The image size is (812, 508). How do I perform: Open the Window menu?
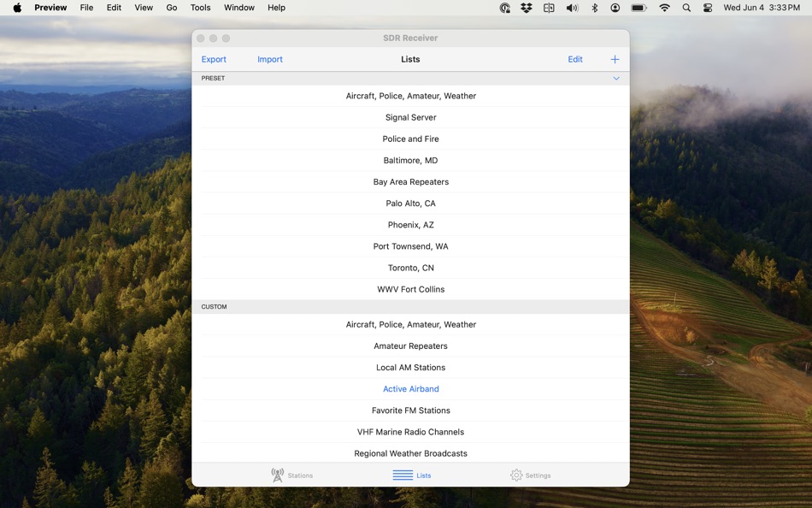pos(239,8)
